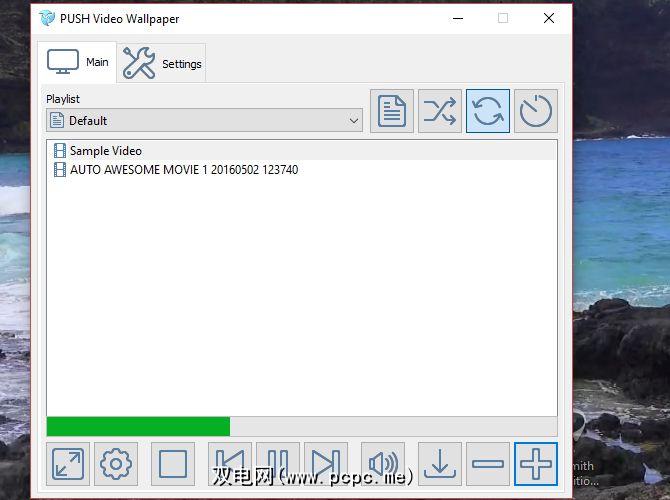
Task: Click the PUSH Video Wallpaper title bar icon
Action: click(47, 18)
